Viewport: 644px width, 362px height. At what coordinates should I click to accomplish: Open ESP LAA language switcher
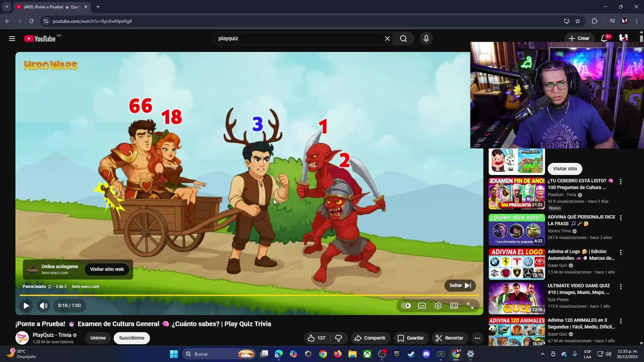click(x=588, y=354)
